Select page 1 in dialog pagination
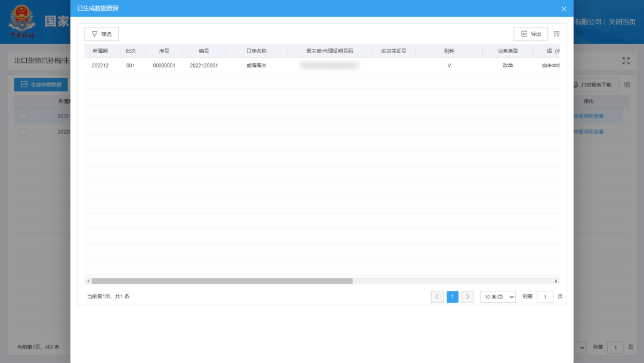The width and height of the screenshot is (644, 363). 452,297
